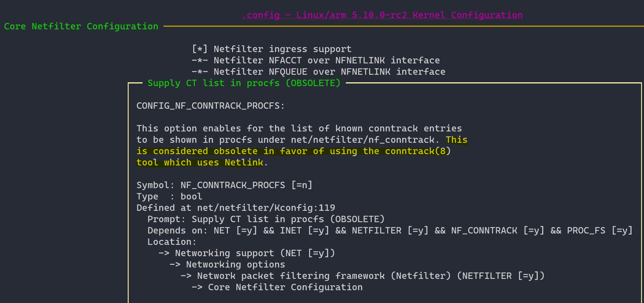Open Networking support (NET [=y]) location entry

click(247, 253)
